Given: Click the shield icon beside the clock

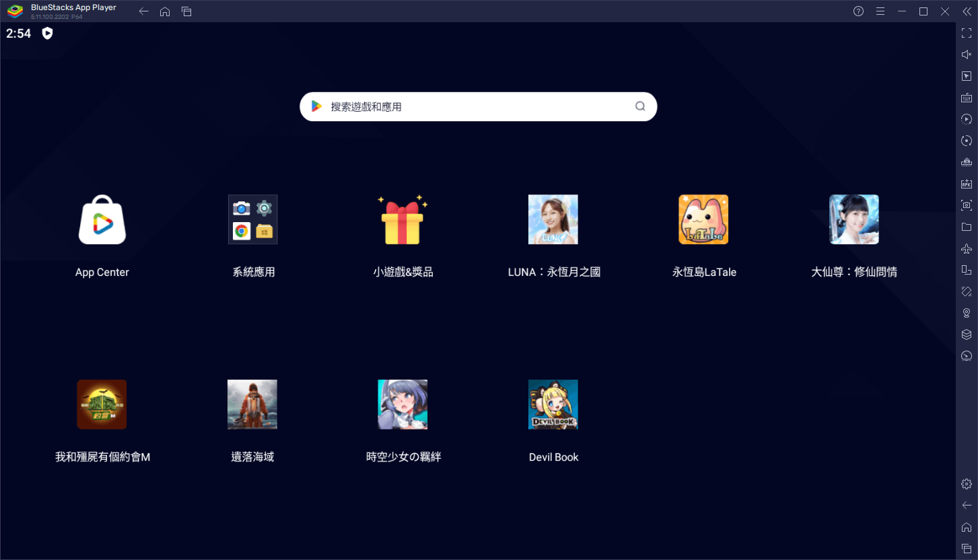Looking at the screenshot, I should [47, 33].
